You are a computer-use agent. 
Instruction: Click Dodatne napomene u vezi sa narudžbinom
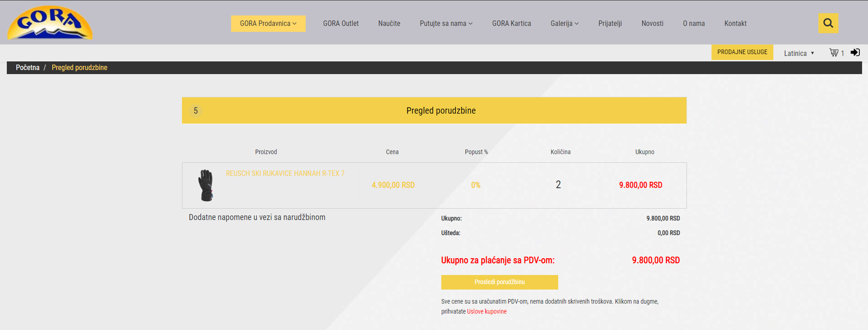coord(257,217)
